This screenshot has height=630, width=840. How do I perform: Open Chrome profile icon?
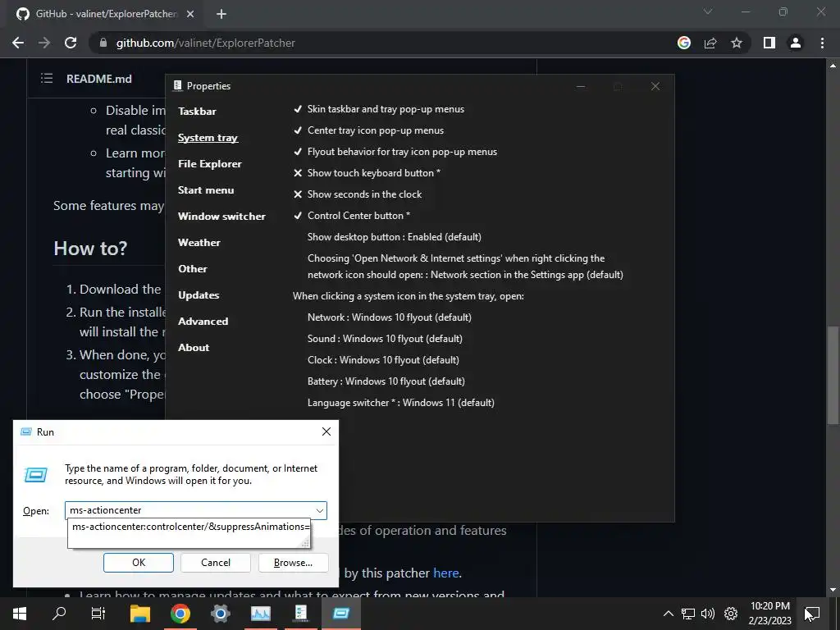[796, 43]
